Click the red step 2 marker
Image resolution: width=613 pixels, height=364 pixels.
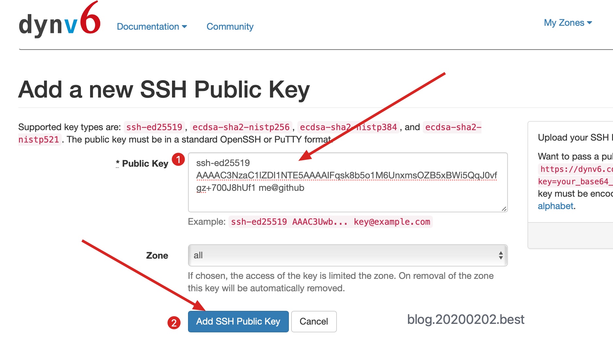point(174,323)
